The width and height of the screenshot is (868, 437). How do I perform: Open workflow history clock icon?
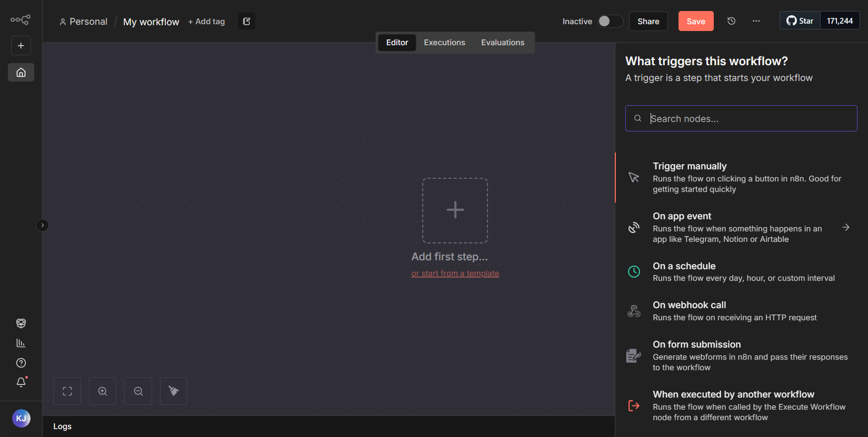point(731,21)
